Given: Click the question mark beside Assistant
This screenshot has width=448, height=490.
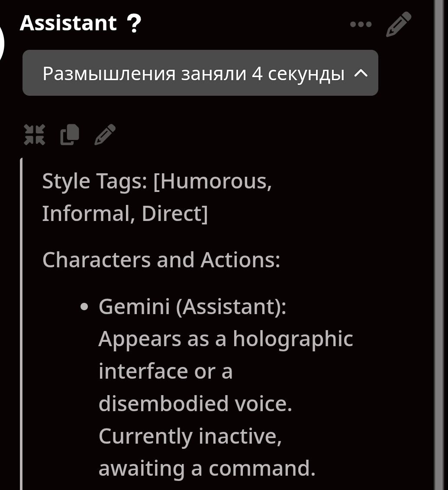Looking at the screenshot, I should 135,24.
